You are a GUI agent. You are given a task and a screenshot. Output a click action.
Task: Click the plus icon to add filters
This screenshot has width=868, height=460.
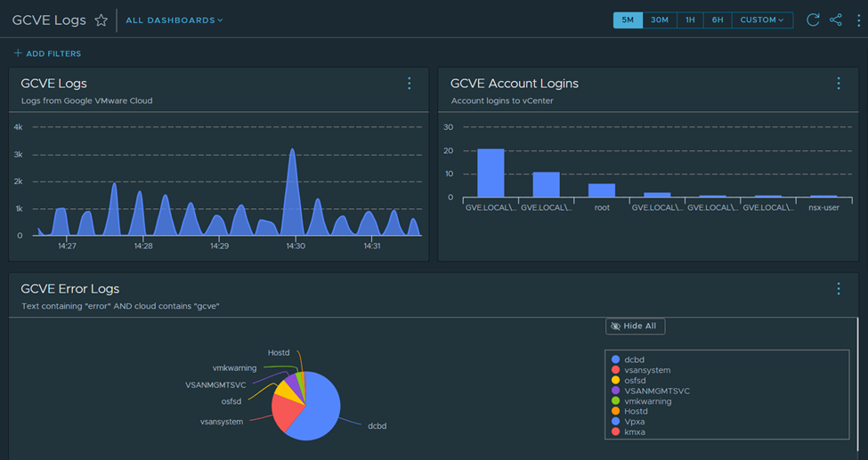click(x=18, y=53)
